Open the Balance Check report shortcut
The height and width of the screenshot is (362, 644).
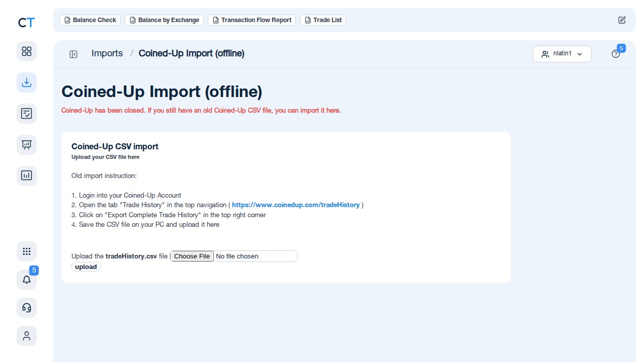click(90, 20)
